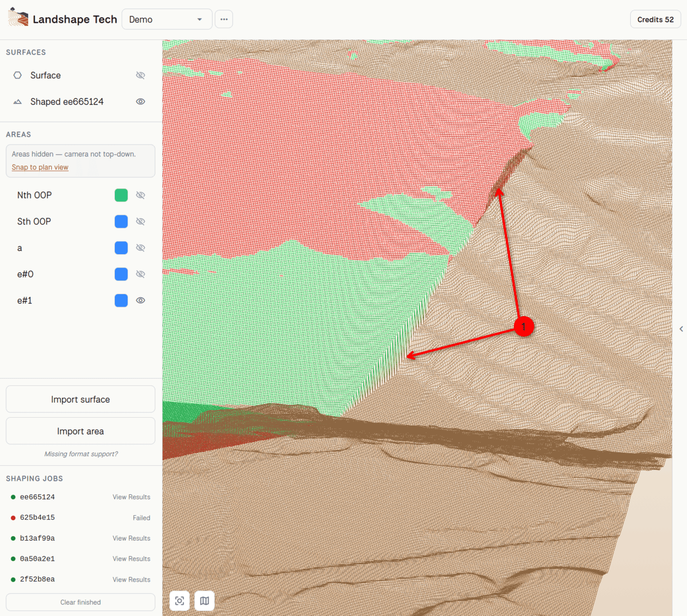
Task: Select the e#0 area name
Action: pyautogui.click(x=25, y=274)
